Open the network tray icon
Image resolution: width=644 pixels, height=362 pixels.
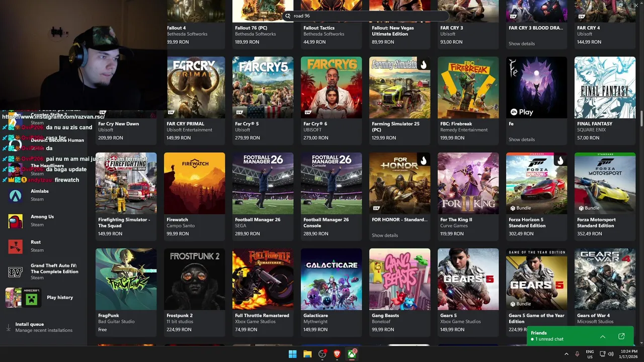(x=603, y=354)
